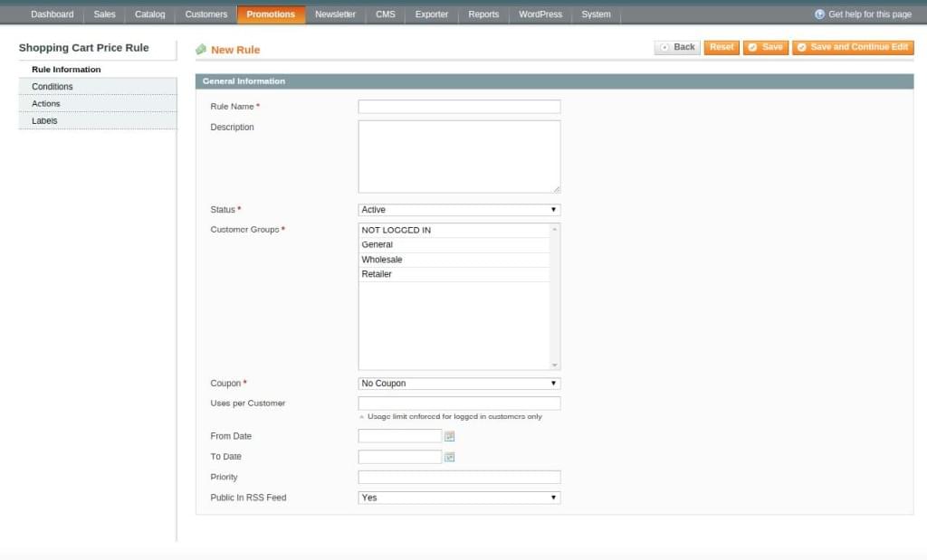Click the help icon for this page
The image size is (927, 560).
[x=819, y=14]
